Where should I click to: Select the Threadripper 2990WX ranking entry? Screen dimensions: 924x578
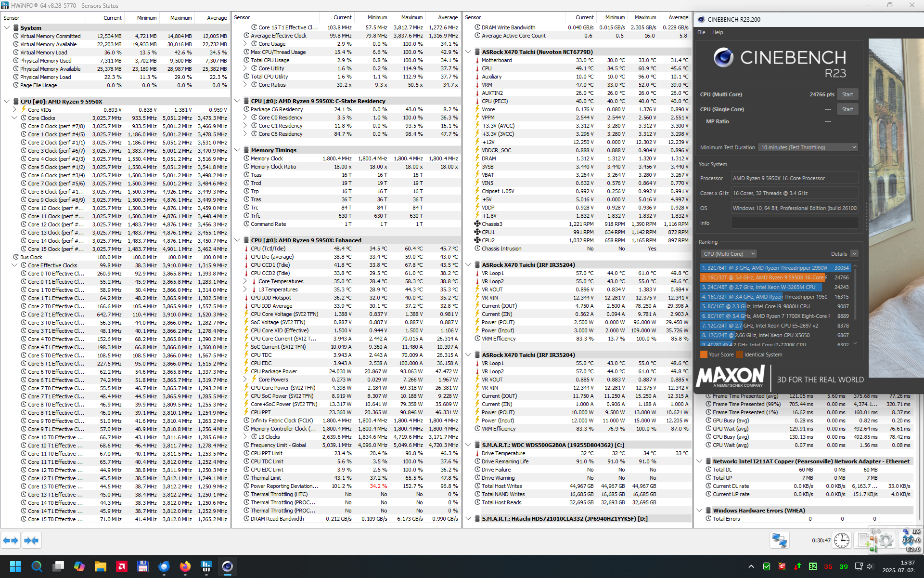tap(775, 268)
